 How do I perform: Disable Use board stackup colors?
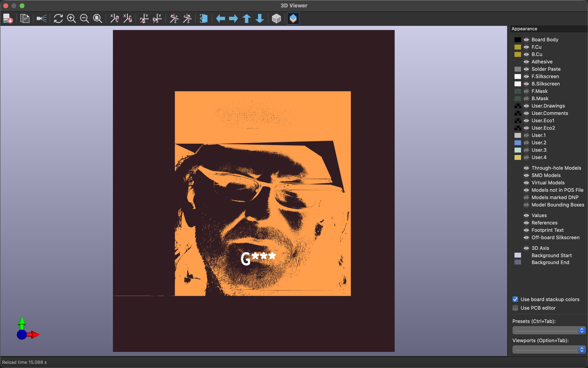click(515, 299)
